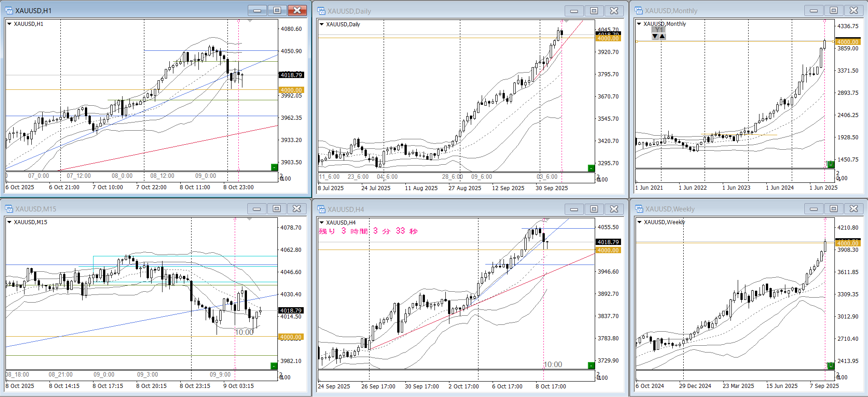Click the gray Y1 button on Monthly chart

coord(658,30)
